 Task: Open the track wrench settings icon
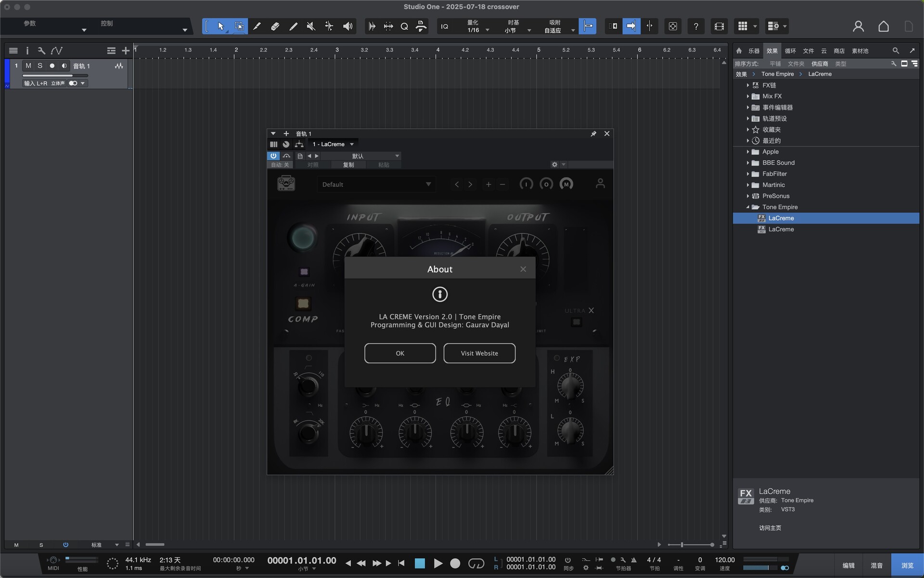coord(41,51)
